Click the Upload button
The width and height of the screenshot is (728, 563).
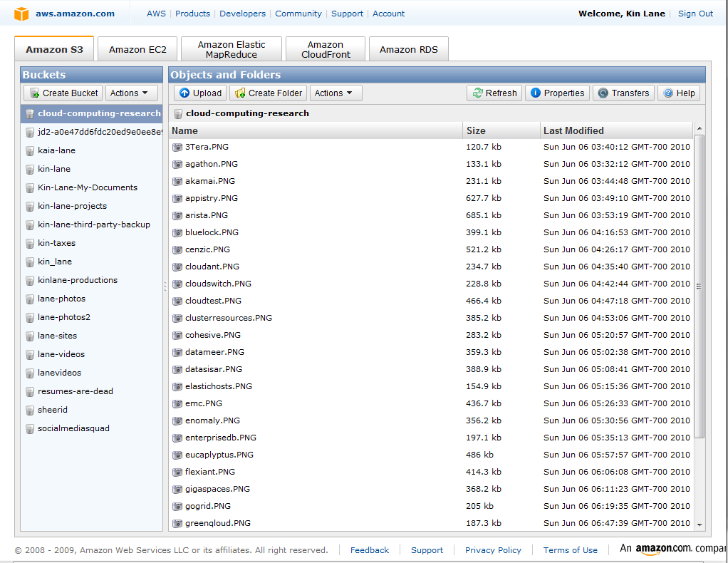tap(200, 93)
